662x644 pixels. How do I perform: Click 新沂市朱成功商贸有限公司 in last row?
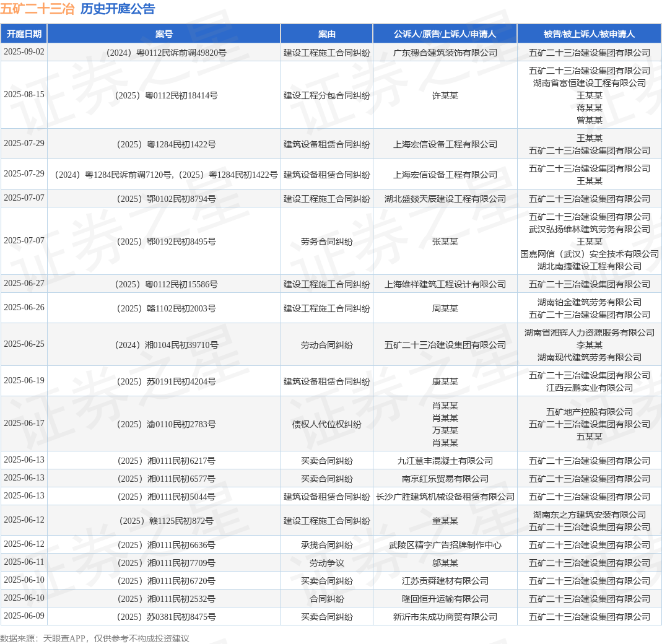[x=445, y=617]
